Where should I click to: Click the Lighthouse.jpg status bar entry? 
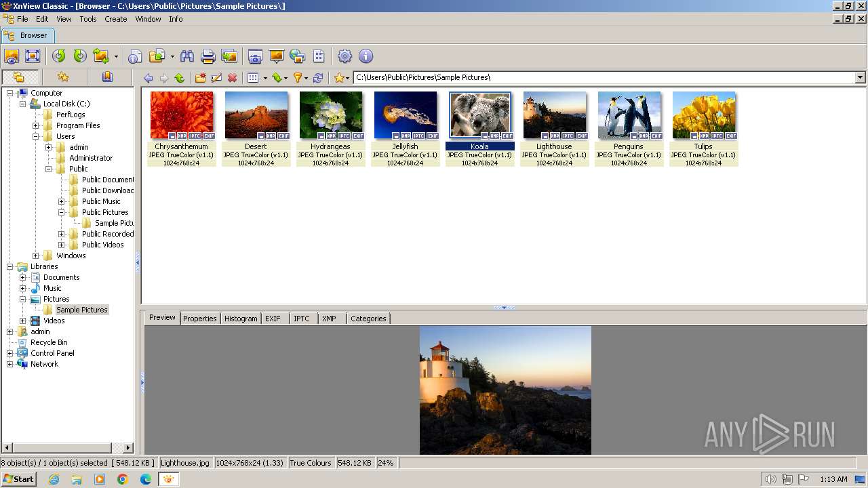click(x=186, y=463)
